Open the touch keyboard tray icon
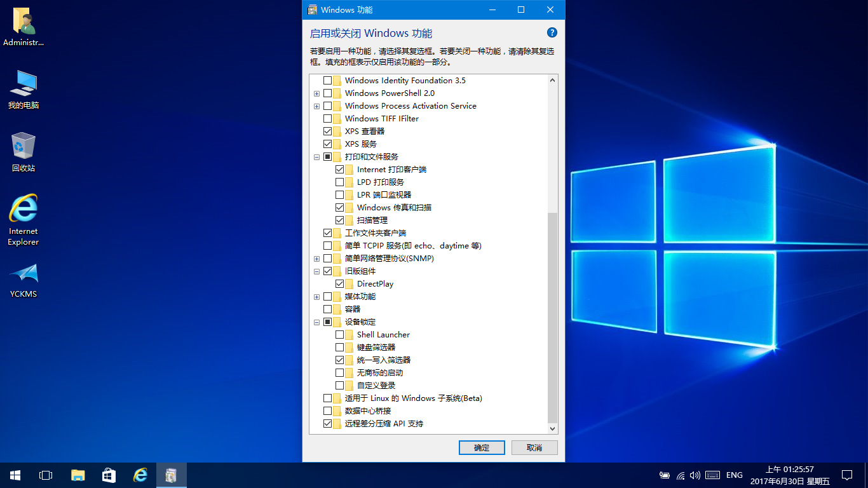 712,475
